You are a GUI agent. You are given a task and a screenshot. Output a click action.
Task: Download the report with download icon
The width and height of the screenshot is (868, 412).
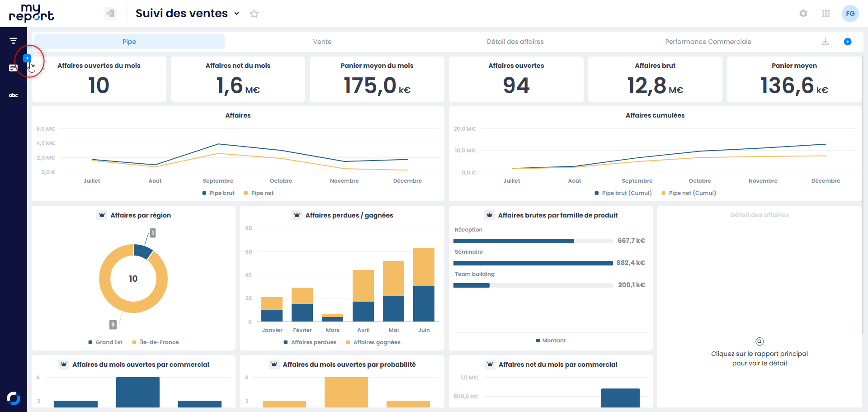825,42
